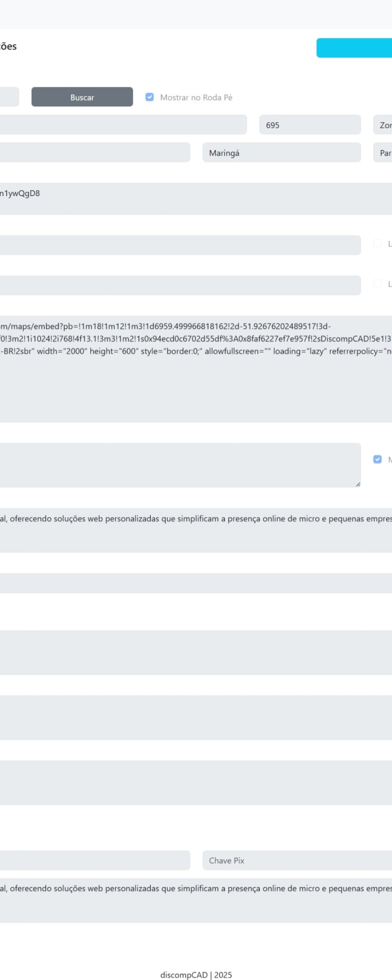The image size is (392, 980).
Task: Focus the Chave Pix input field
Action: [x=297, y=860]
